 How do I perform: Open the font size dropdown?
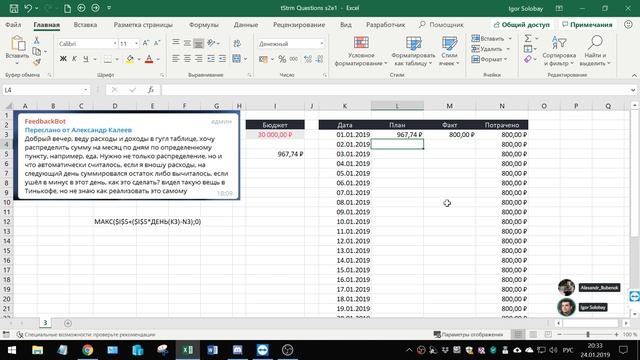(136, 44)
